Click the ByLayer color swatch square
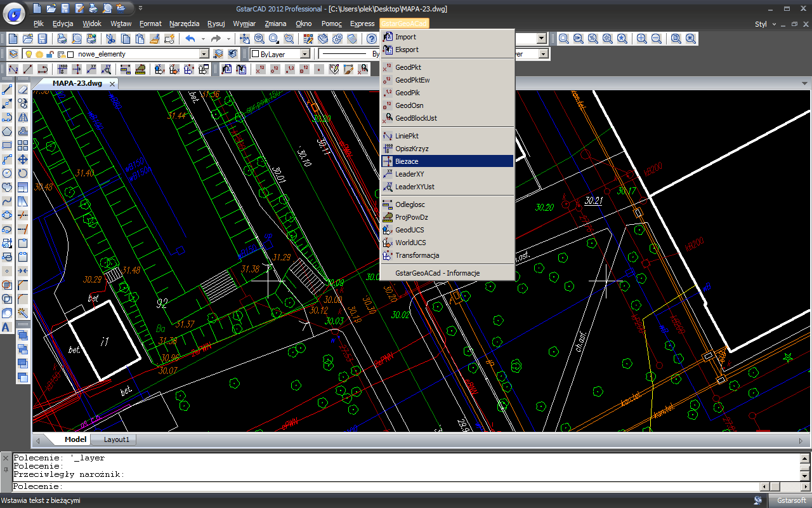 255,54
